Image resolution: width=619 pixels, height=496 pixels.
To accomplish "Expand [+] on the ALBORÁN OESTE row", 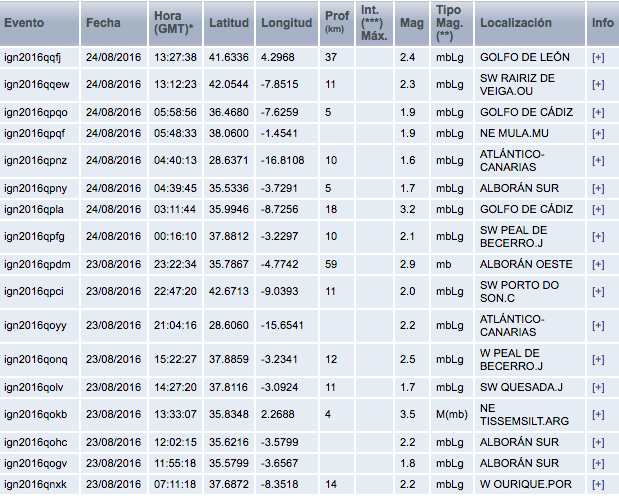I will pos(598,264).
